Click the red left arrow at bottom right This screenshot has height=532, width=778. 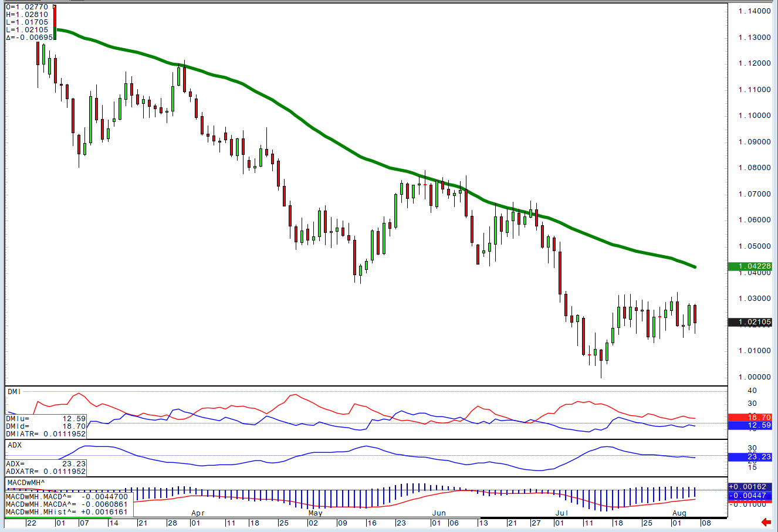(x=766, y=522)
